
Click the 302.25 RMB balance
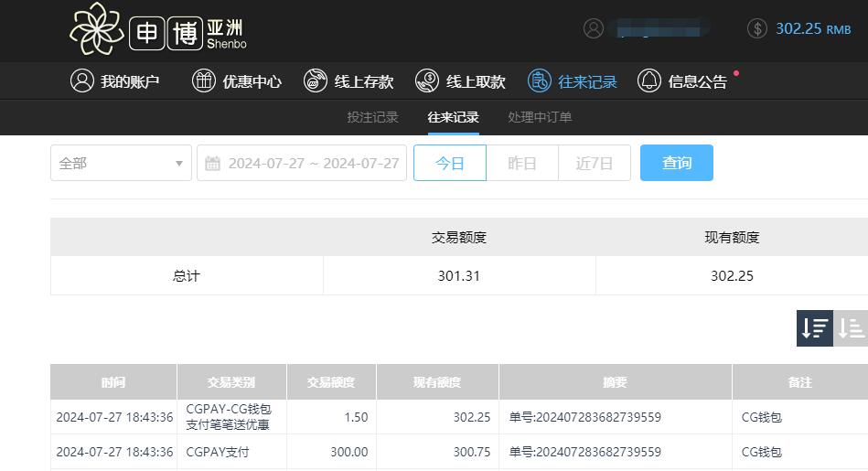[x=813, y=28]
